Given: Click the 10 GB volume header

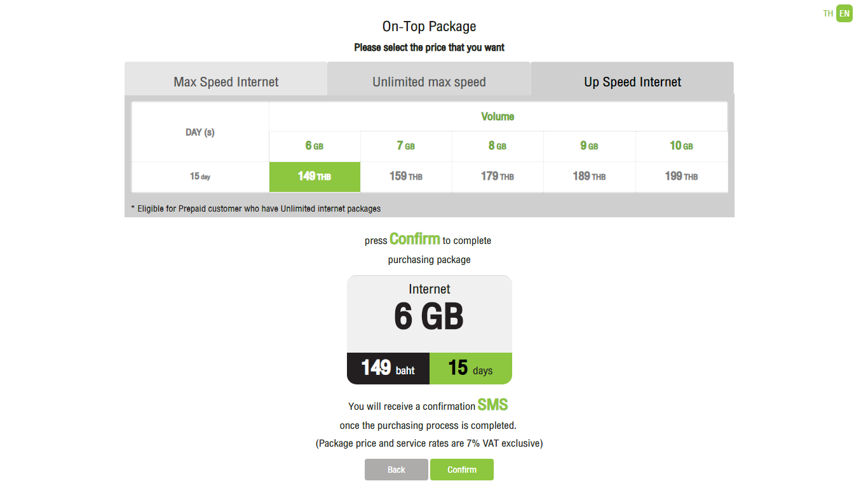Looking at the screenshot, I should [x=682, y=146].
